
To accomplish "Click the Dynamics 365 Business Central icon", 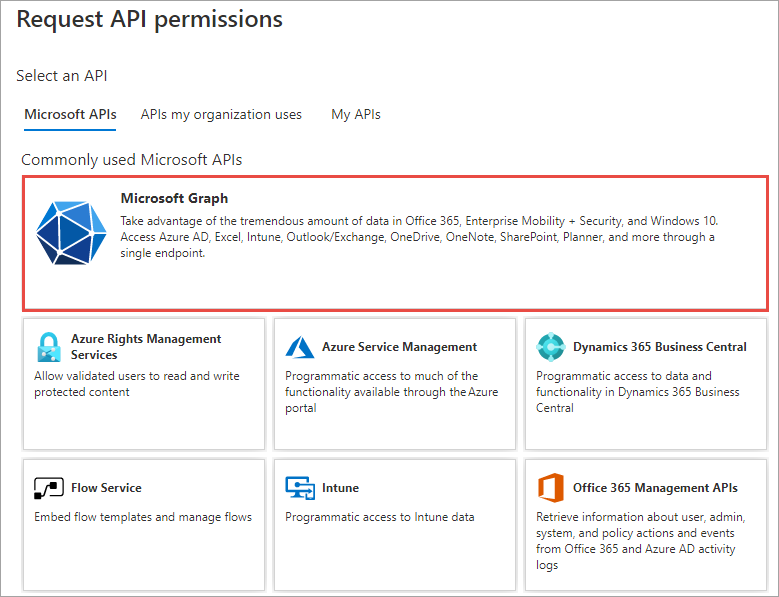I will pyautogui.click(x=550, y=347).
